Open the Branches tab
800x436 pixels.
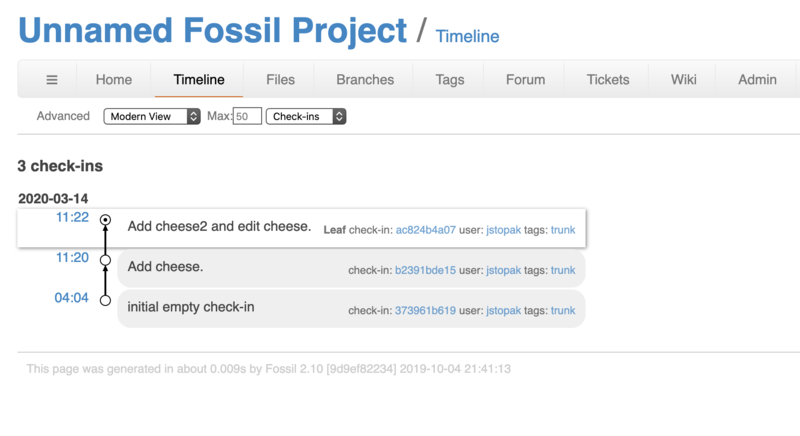[x=365, y=80]
